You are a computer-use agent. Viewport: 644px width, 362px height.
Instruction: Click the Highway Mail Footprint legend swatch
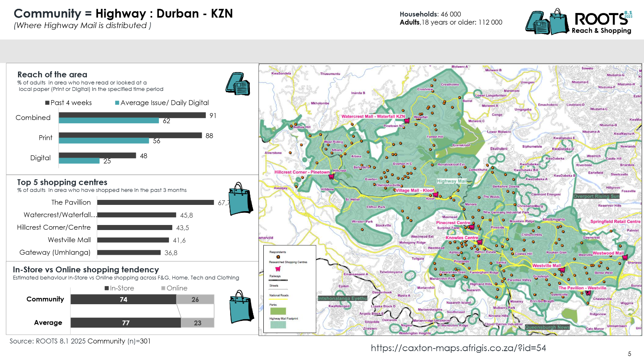coord(278,325)
